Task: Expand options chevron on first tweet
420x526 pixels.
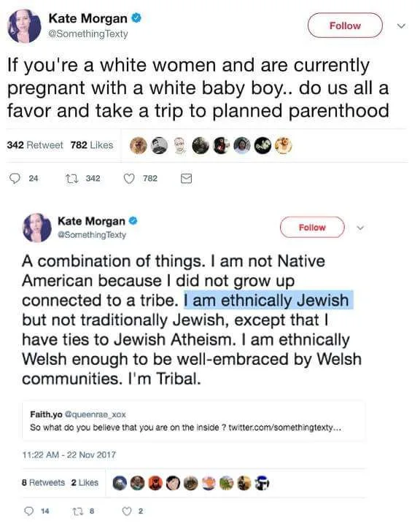Action: [401, 26]
